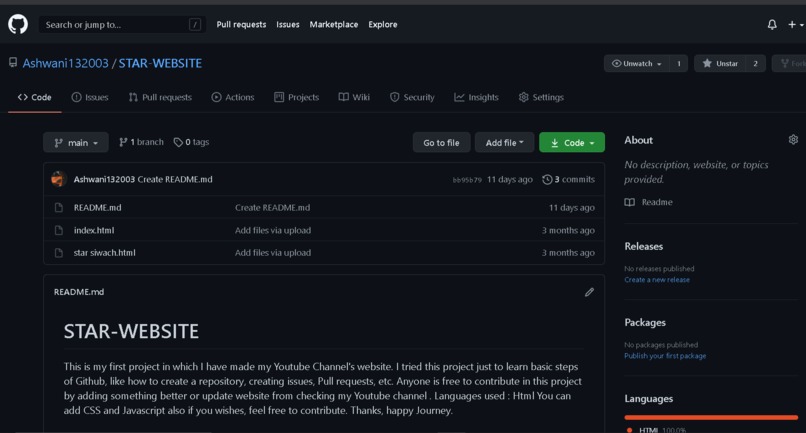Switch to the Security tab
The image size is (806, 433).
click(412, 97)
